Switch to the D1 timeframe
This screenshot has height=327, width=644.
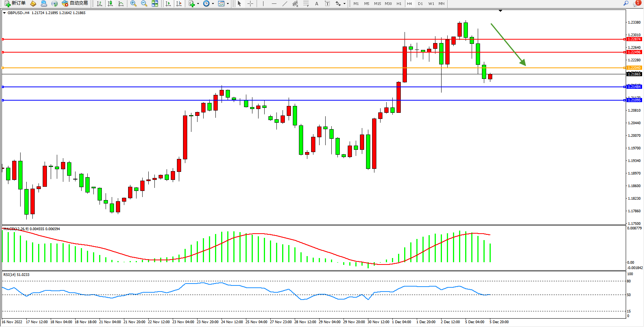click(420, 3)
